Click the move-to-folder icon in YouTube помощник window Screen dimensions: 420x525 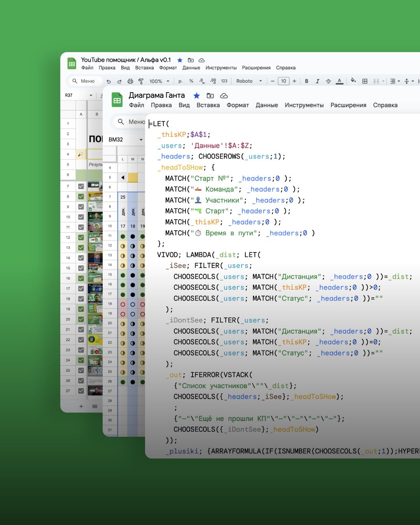[x=191, y=60]
